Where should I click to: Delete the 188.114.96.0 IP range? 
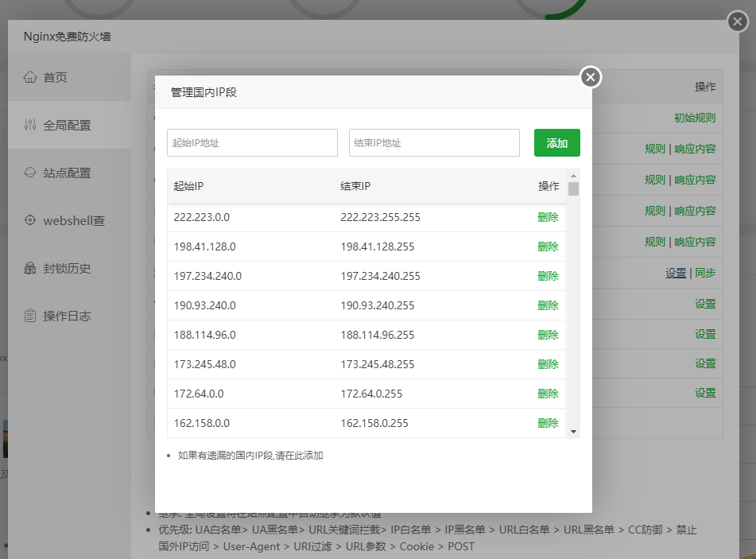click(549, 335)
